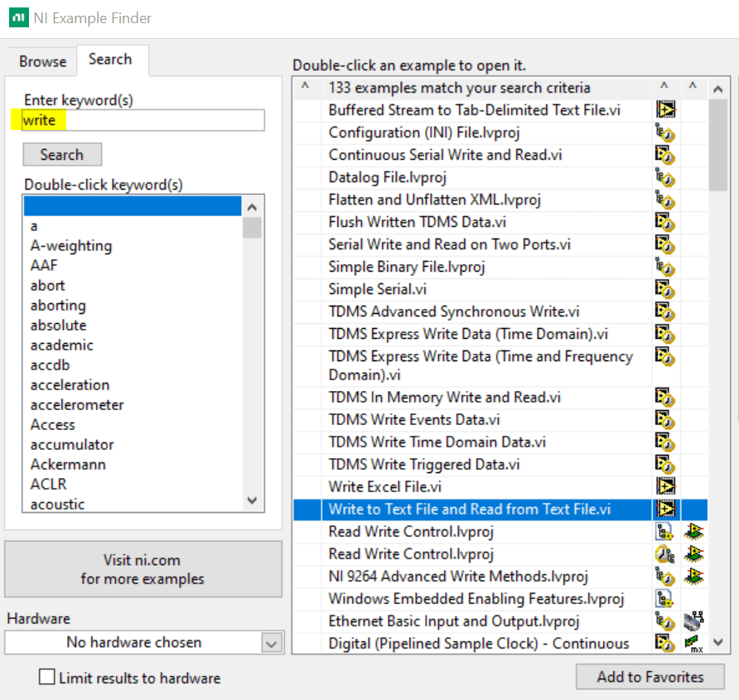This screenshot has height=700, width=739.
Task: Click the sort arrow above the results list
Action: click(x=305, y=87)
